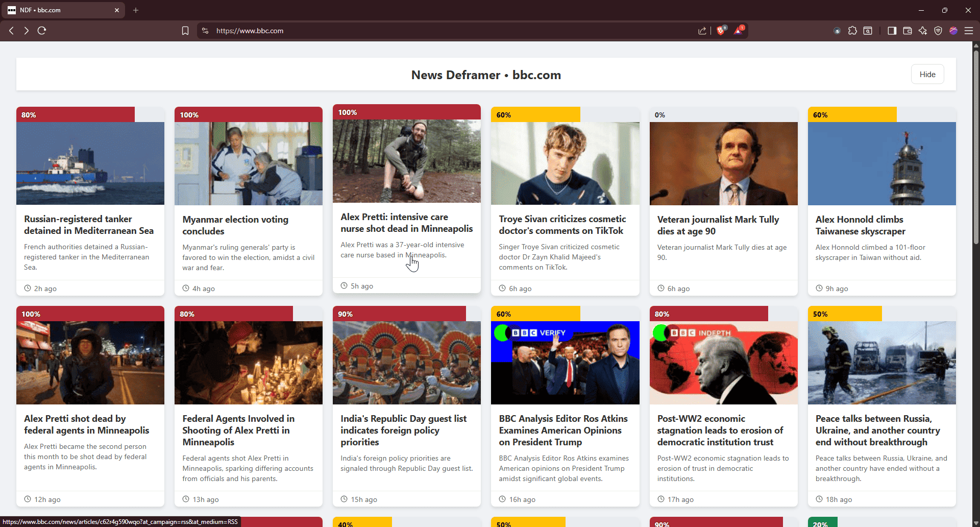Open the extensions puzzle icon
The height and width of the screenshot is (527, 980).
coord(852,31)
